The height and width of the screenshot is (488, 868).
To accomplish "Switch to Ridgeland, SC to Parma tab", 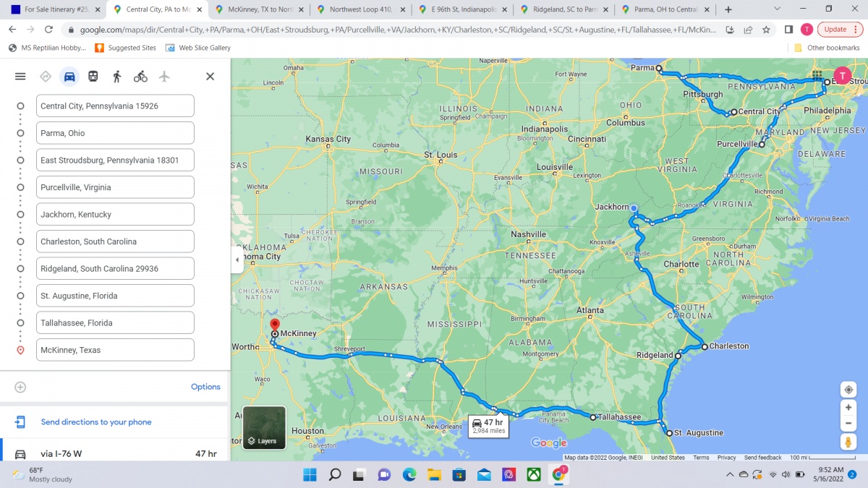I will click(565, 9).
